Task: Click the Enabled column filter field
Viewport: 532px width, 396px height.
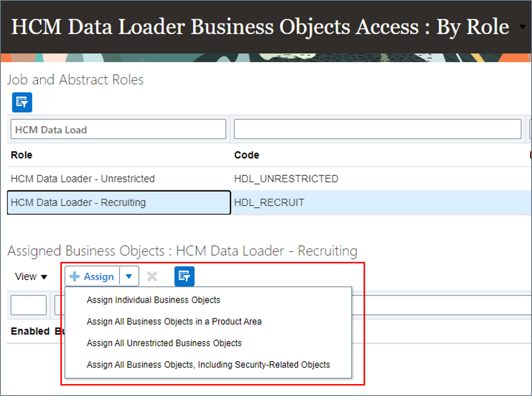Action: pyautogui.click(x=28, y=305)
